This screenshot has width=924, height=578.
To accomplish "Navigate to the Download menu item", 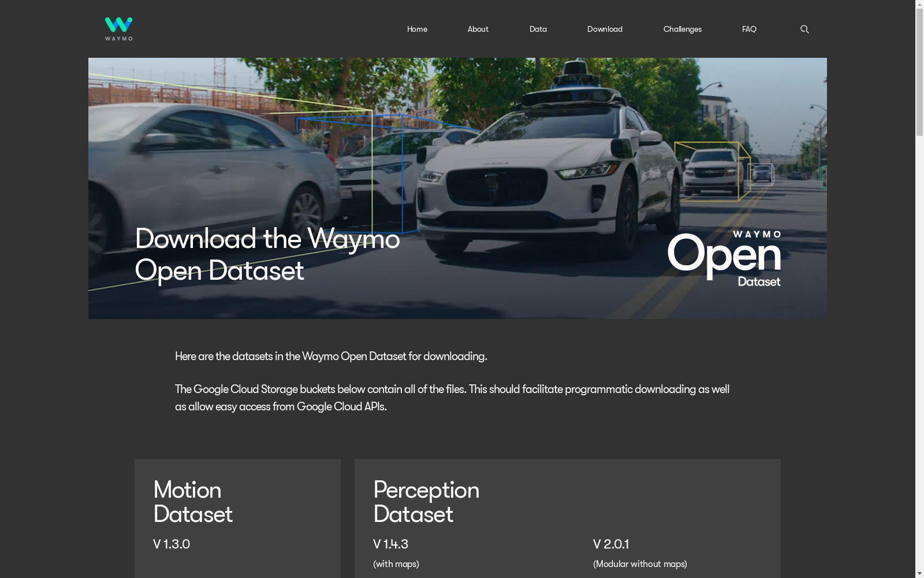I will (605, 29).
